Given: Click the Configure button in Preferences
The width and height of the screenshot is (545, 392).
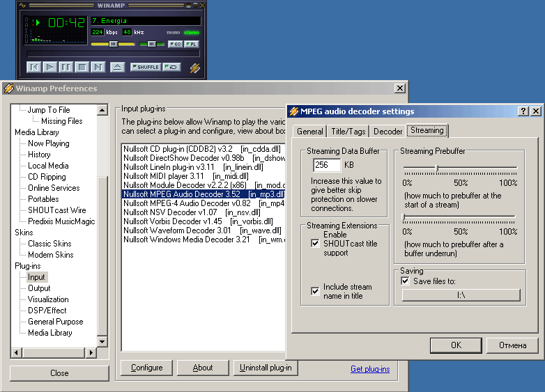Looking at the screenshot, I should point(146,368).
